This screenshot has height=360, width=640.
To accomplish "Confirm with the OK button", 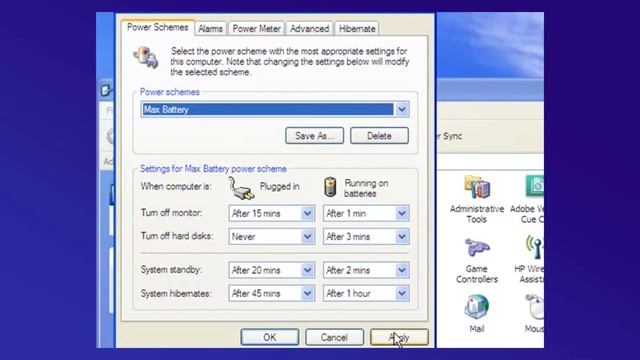I will 269,337.
